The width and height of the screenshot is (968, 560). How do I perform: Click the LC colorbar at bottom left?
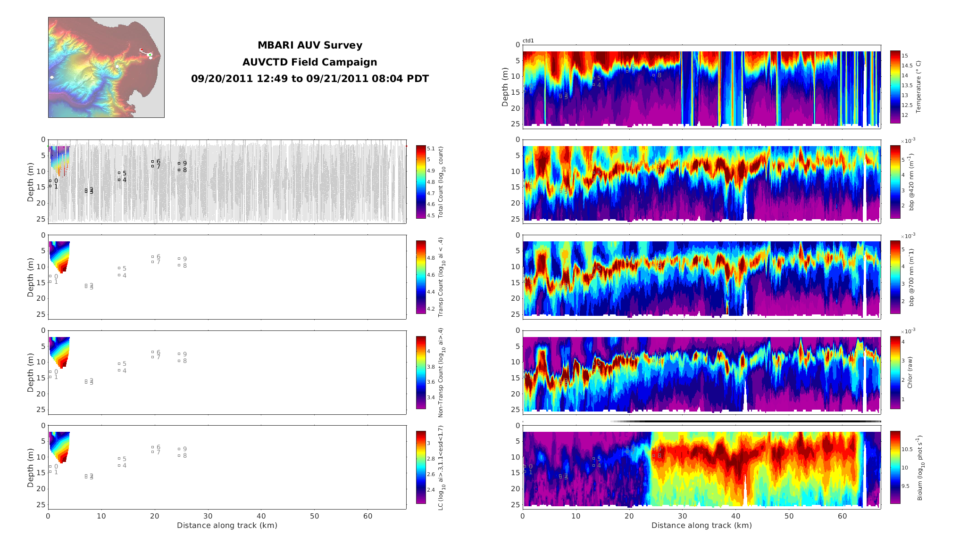(421, 467)
